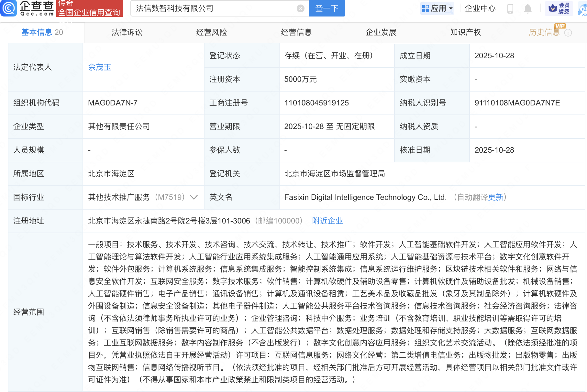Screen dimensions: 587x392
Task: Open the user avatar profile
Action: [x=583, y=9]
